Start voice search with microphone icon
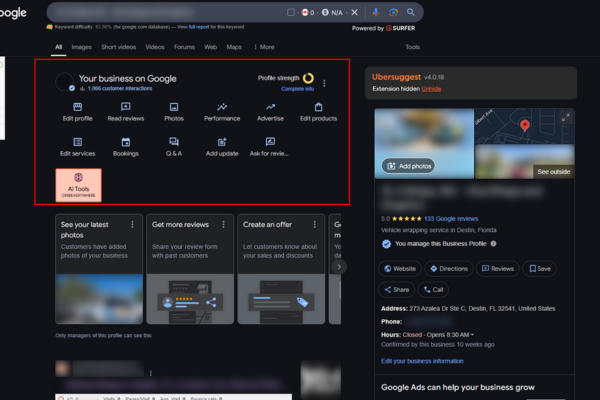Image resolution: width=600 pixels, height=400 pixels. click(376, 12)
